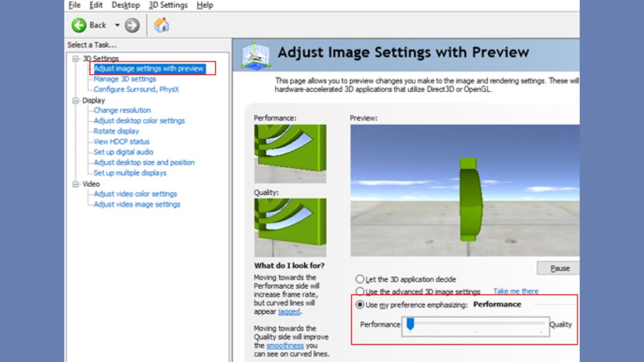Click the Back button label

[x=98, y=25]
